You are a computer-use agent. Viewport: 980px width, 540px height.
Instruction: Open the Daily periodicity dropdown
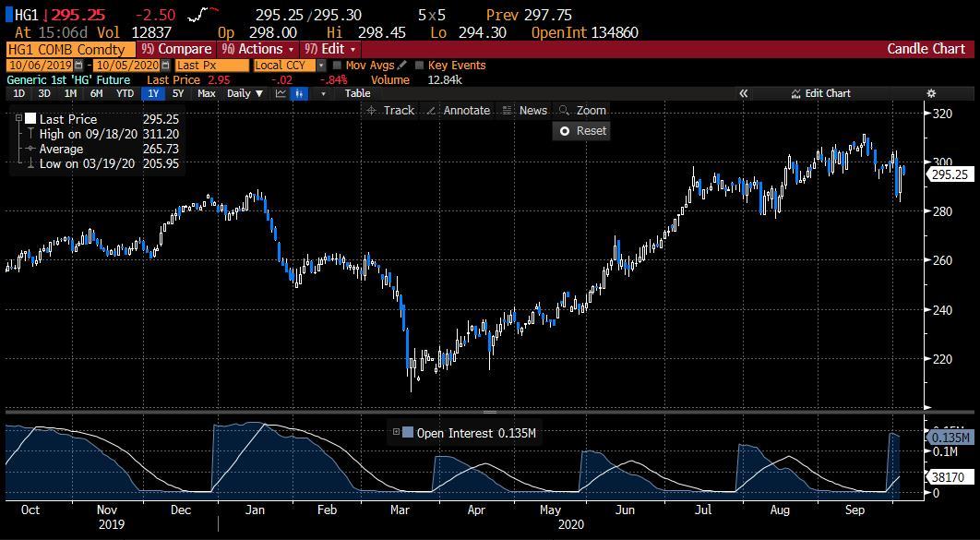245,94
